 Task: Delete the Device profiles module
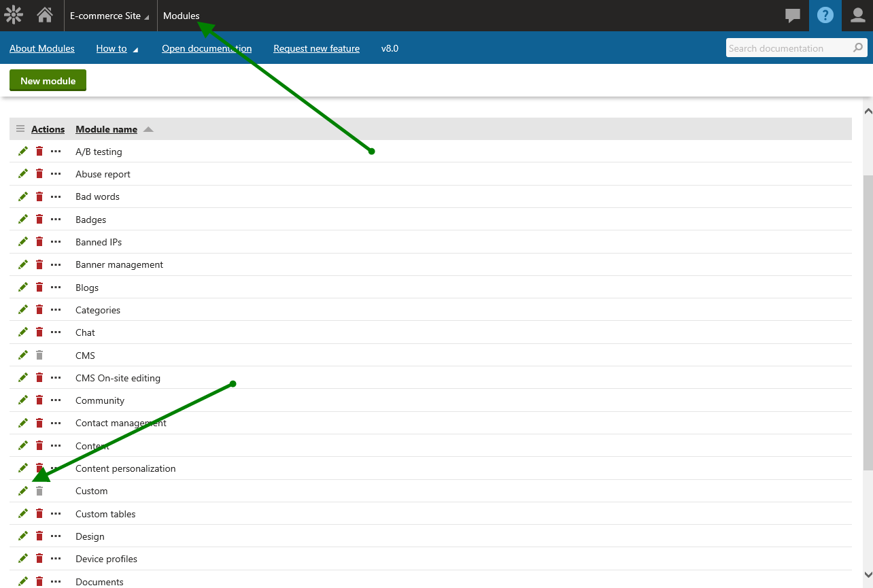click(39, 558)
